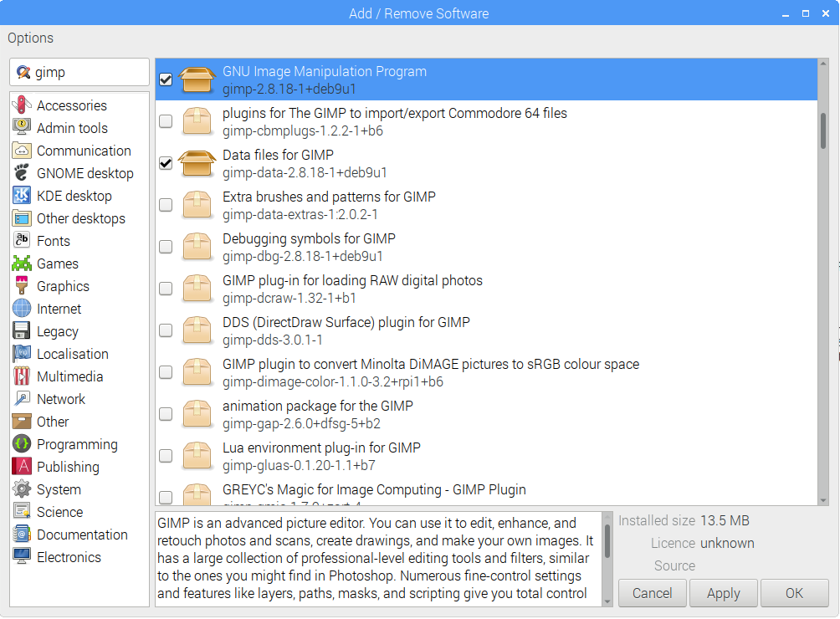Click the search icon in the gimp field
This screenshot has width=840, height=619.
pyautogui.click(x=23, y=72)
